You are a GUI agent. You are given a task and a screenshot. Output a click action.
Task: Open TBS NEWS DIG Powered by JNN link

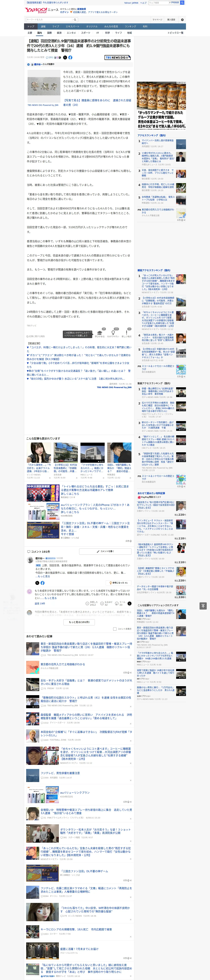click(x=114, y=388)
